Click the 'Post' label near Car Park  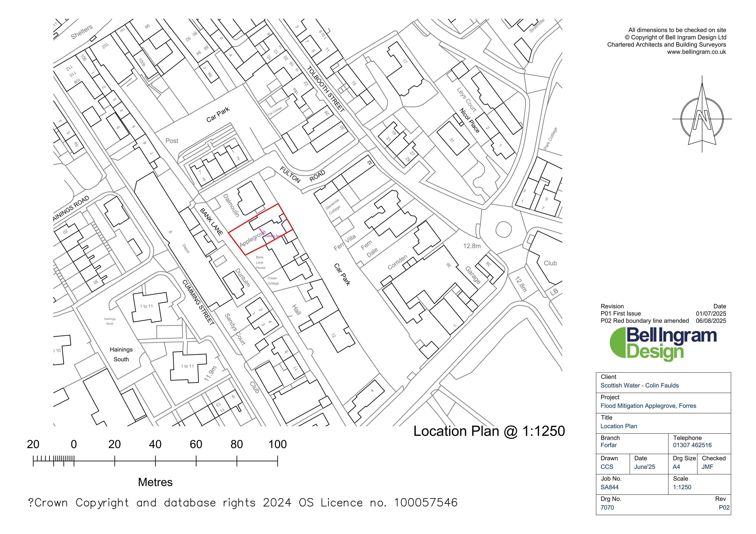(171, 141)
